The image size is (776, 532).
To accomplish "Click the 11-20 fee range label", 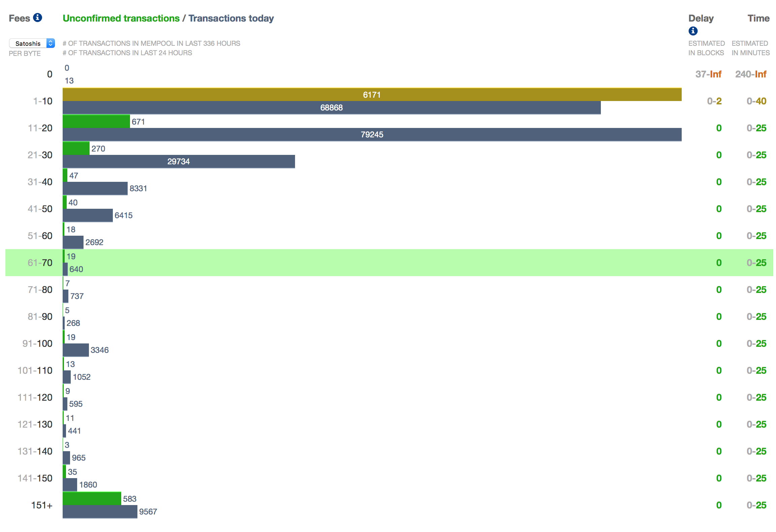I will [x=40, y=128].
